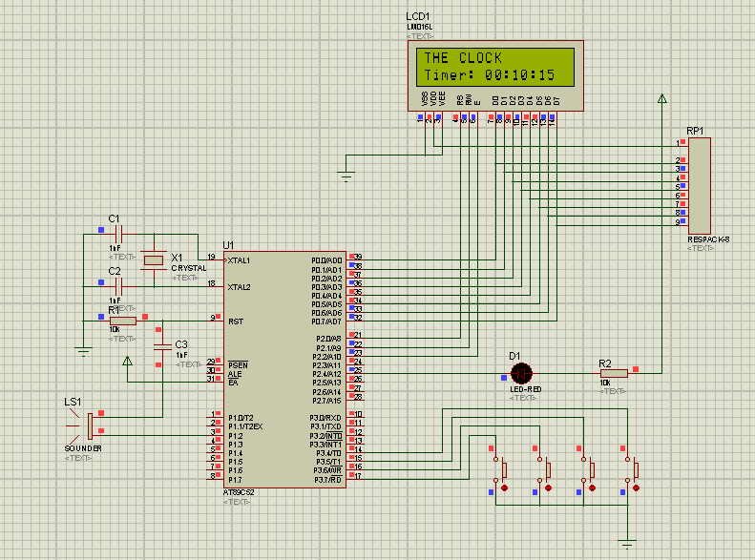Click the 'LED-RED' value label
The height and width of the screenshot is (560, 755).
[x=525, y=389]
